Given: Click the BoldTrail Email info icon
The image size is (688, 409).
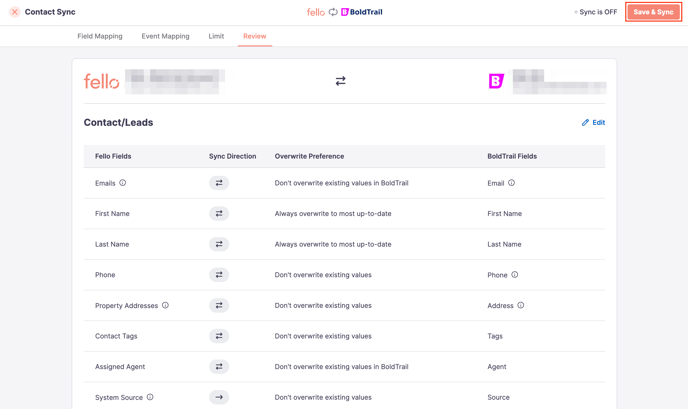Looking at the screenshot, I should point(512,183).
